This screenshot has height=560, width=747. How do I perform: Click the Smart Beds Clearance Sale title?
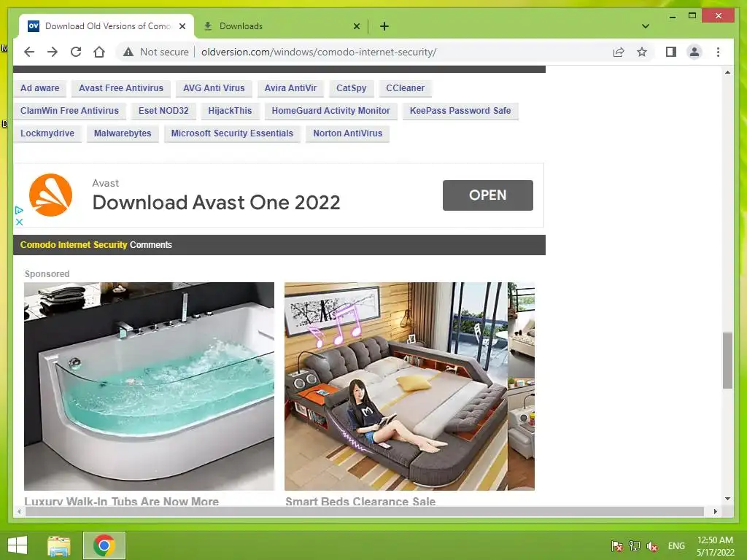pos(360,501)
